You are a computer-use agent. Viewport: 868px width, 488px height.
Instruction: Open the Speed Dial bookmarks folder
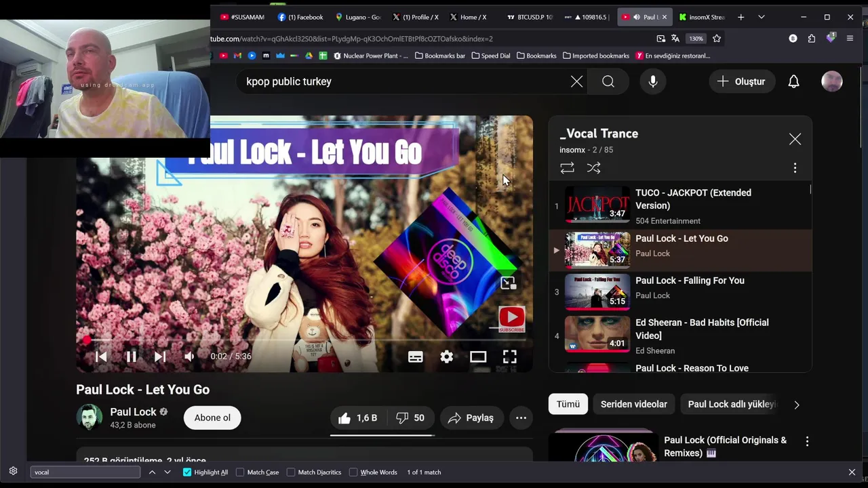[x=490, y=56]
